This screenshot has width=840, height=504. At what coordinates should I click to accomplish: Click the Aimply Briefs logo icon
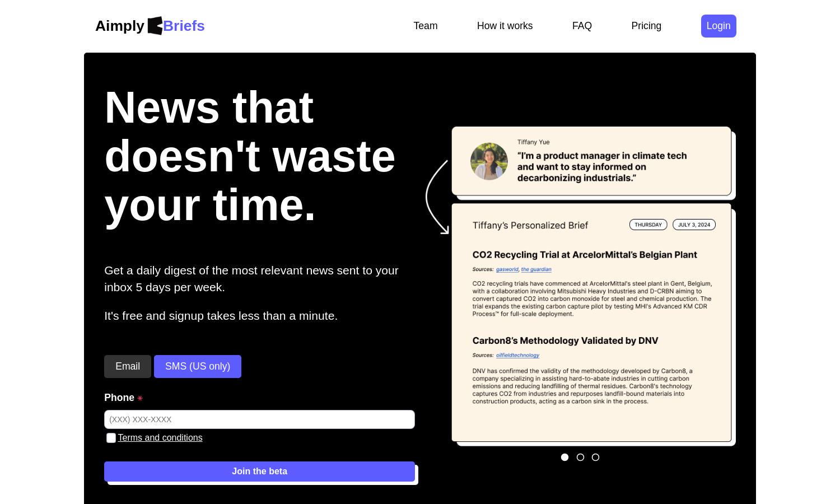coord(155,26)
